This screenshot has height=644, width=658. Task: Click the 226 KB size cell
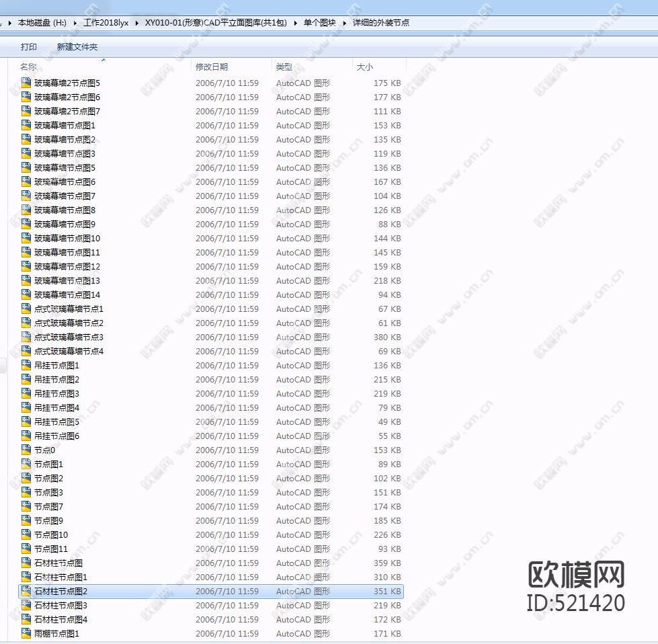[x=387, y=534]
